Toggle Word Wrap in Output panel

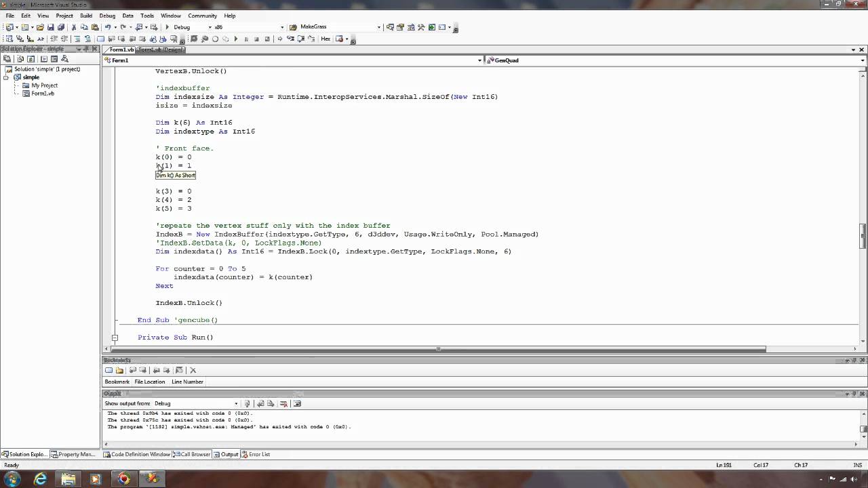point(296,403)
